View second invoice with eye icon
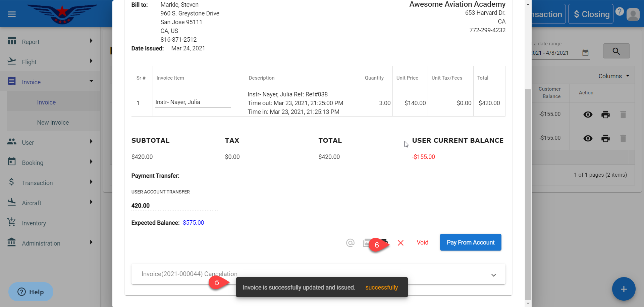 (x=588, y=138)
